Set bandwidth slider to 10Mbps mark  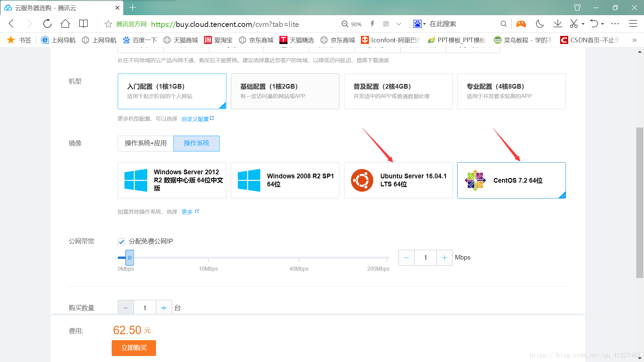(208, 258)
